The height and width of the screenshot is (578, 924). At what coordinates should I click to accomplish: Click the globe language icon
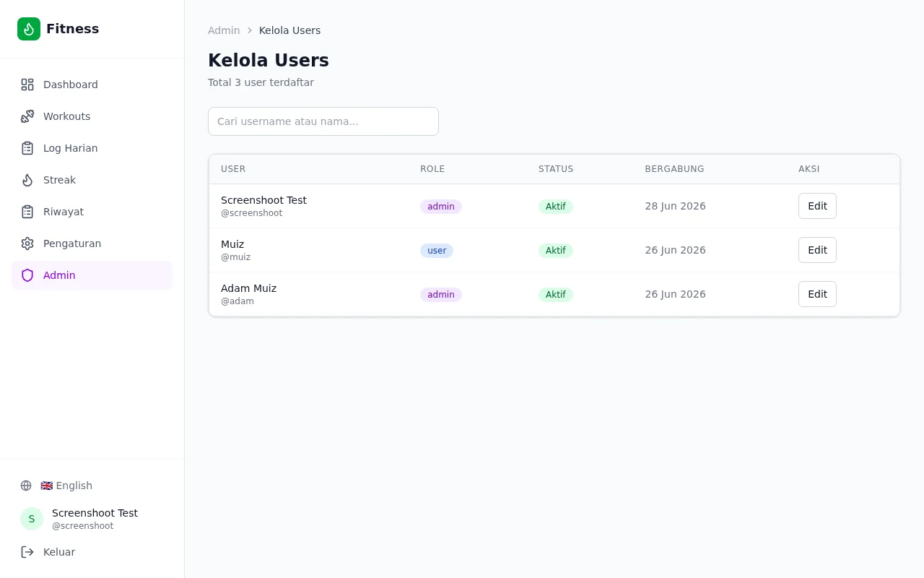point(26,486)
